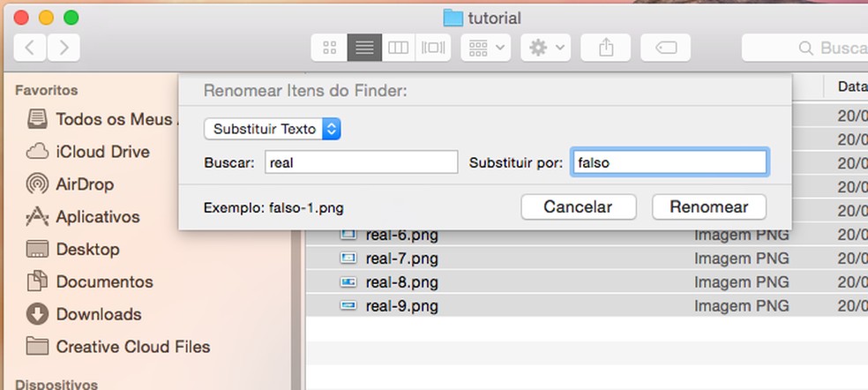The image size is (868, 390).
Task: Click the PNG icon of real-9.png
Action: coord(348,305)
